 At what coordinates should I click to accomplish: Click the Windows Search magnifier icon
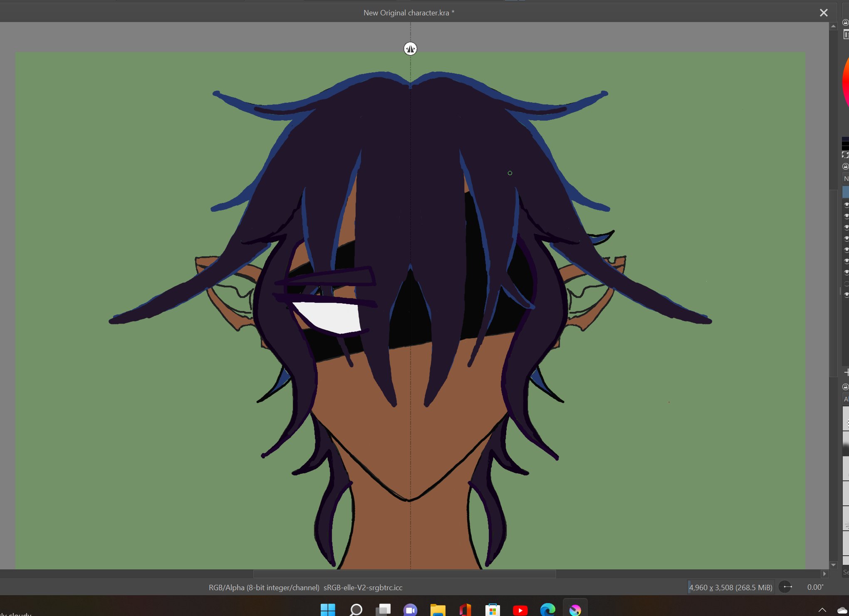[356, 610]
